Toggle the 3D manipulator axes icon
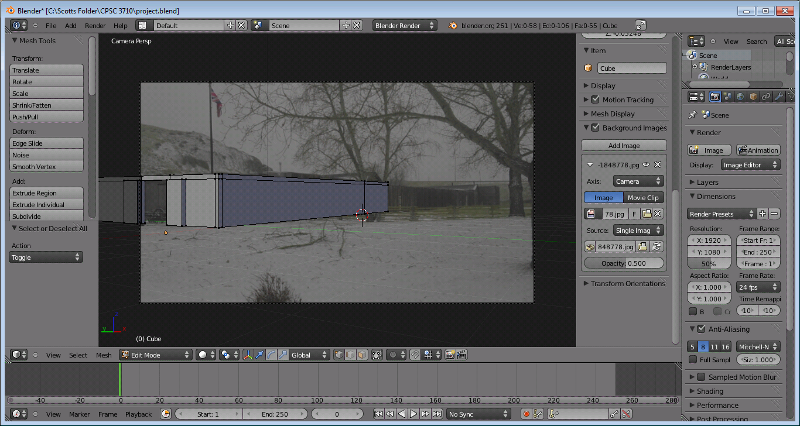 pyautogui.click(x=248, y=355)
